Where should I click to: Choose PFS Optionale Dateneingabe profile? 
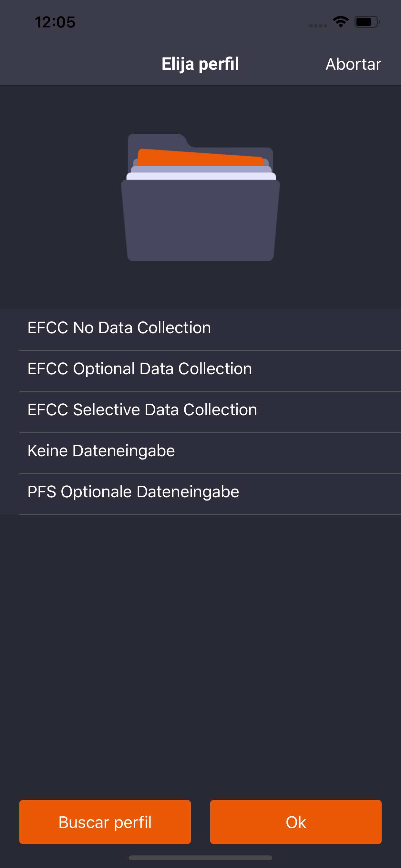(x=133, y=492)
